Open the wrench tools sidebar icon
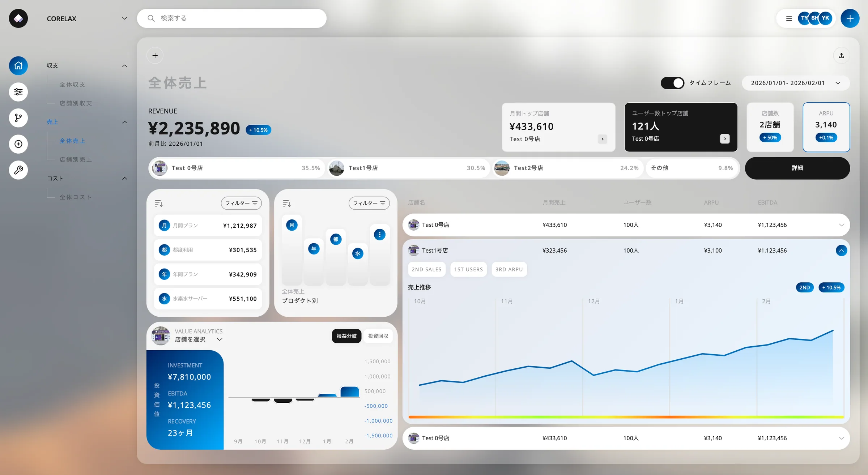The image size is (868, 475). pyautogui.click(x=18, y=170)
